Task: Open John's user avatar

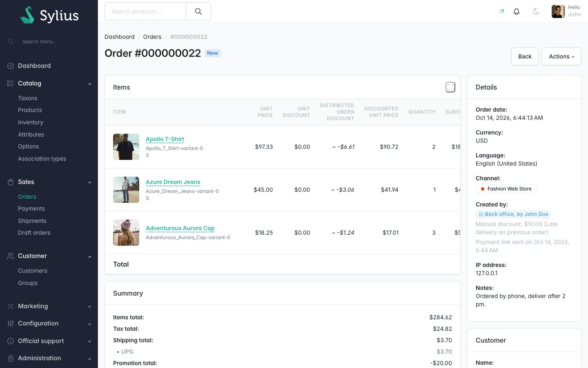Action: pos(558,11)
